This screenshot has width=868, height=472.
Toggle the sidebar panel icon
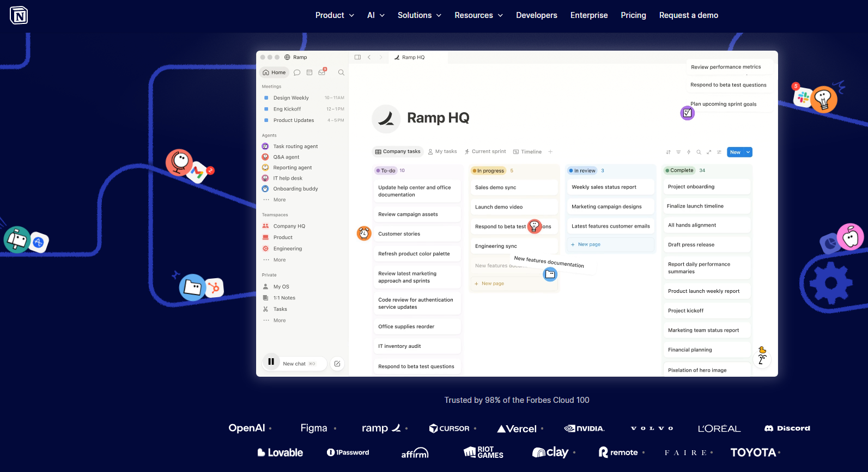(x=357, y=57)
